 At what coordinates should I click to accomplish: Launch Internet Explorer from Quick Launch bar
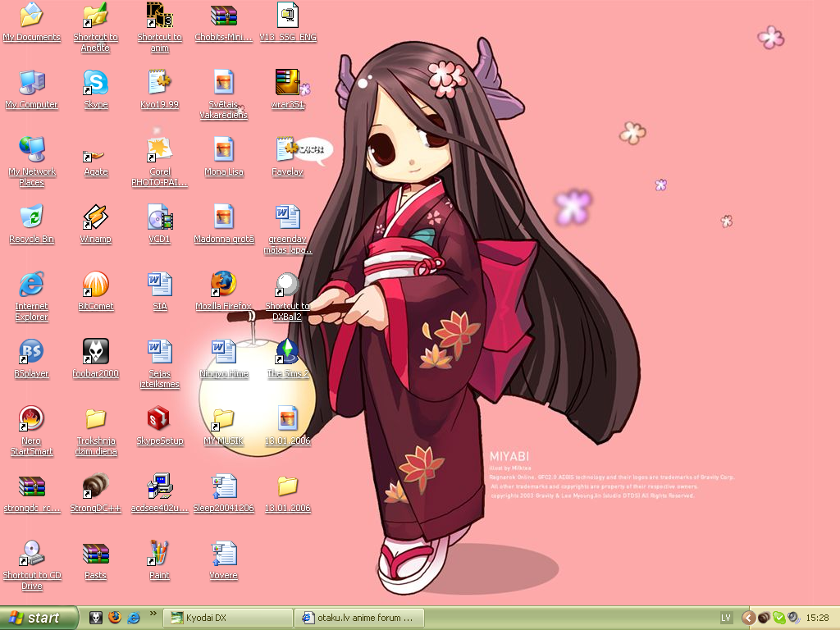click(134, 618)
